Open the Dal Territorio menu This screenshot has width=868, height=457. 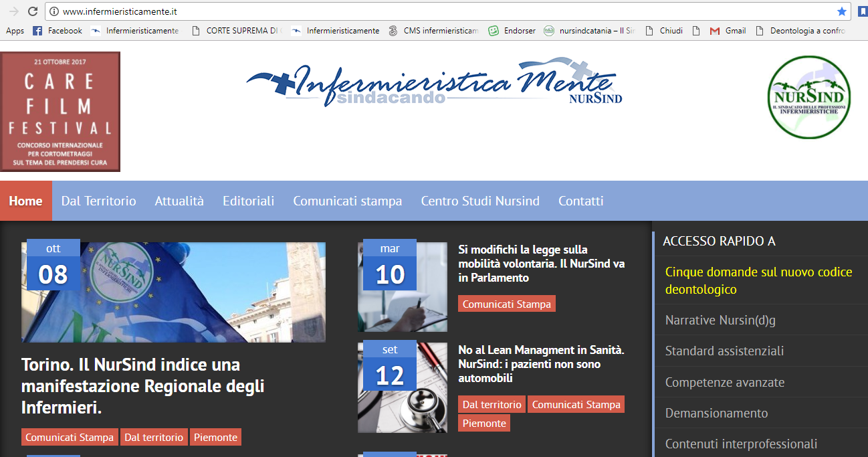[98, 201]
